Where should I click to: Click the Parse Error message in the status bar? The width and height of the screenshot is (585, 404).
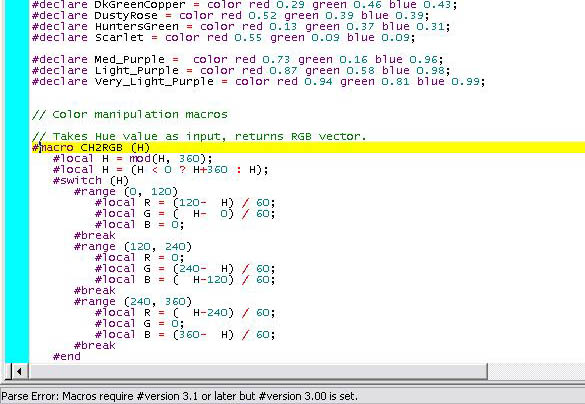point(179,396)
